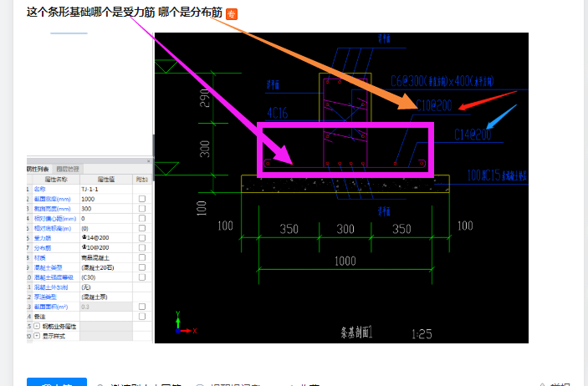Click the 泵送类型 value (混凝土泵)
Image resolution: width=588 pixels, height=386 pixels.
(x=95, y=297)
